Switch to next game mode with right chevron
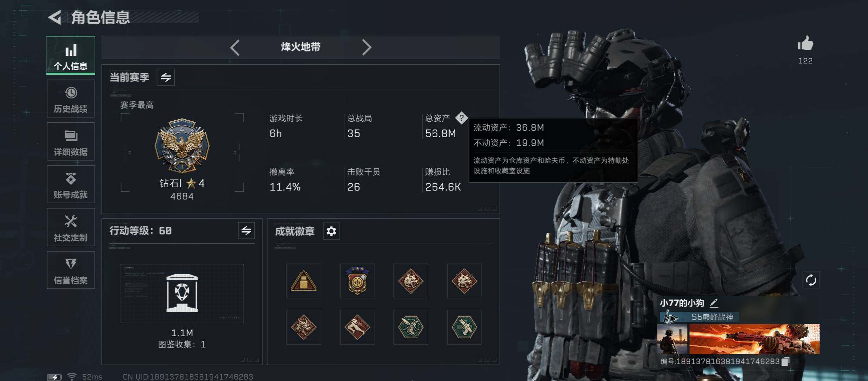868x381 pixels. pyautogui.click(x=367, y=47)
